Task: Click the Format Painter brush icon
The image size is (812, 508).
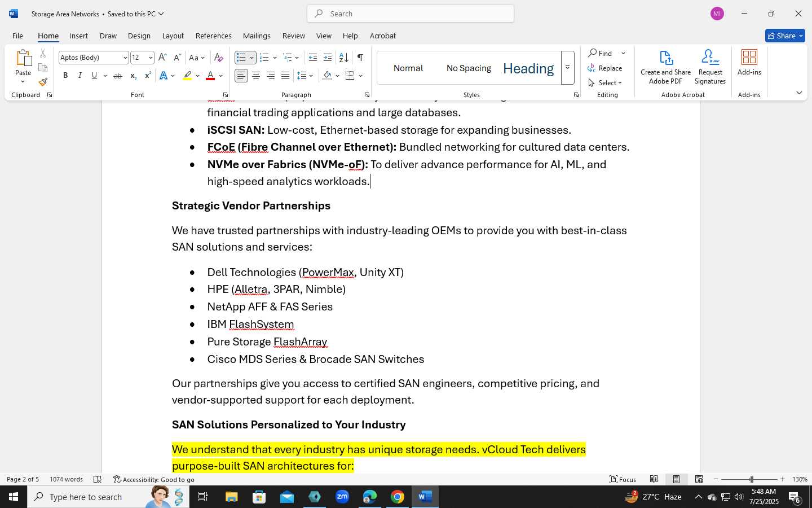Action: click(x=43, y=82)
